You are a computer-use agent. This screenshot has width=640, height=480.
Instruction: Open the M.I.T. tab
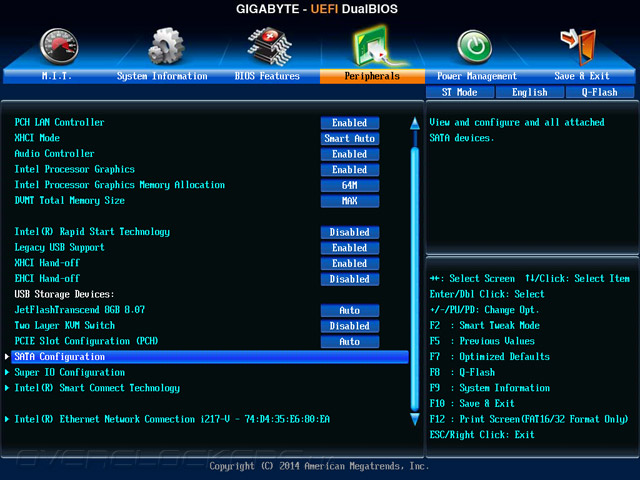pyautogui.click(x=57, y=76)
